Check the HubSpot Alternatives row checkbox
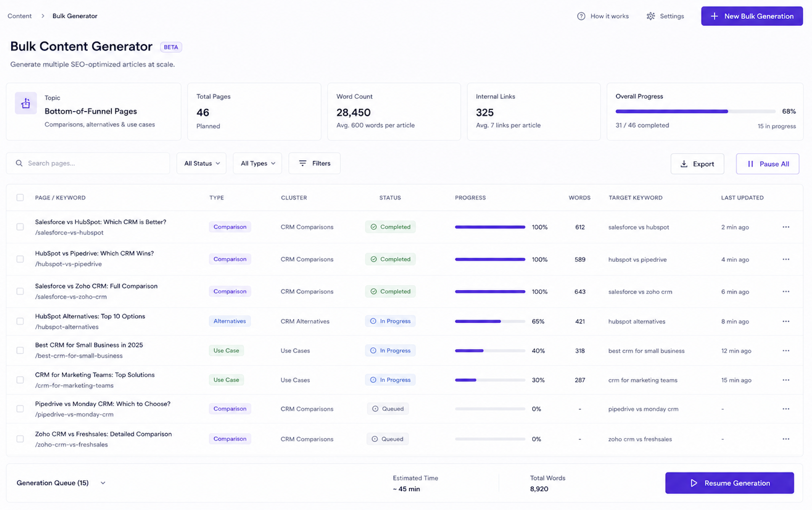Screen dimensions: 812x510 pyautogui.click(x=20, y=321)
